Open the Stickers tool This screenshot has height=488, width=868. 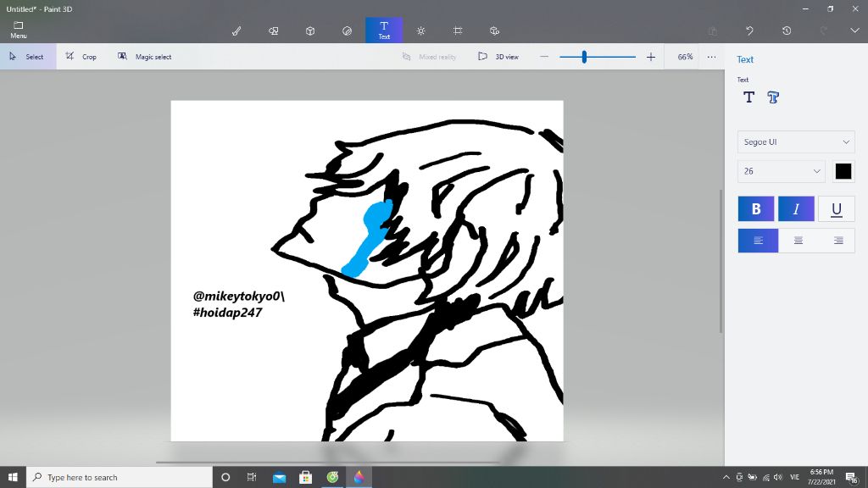(x=347, y=30)
